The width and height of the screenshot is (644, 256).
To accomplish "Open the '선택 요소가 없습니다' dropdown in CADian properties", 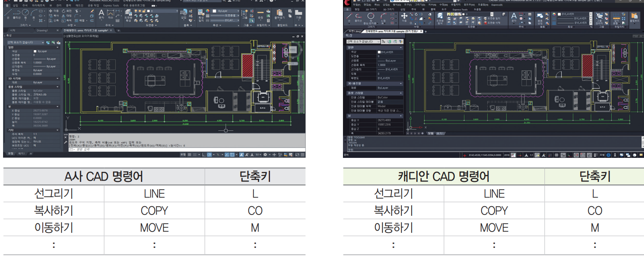I will point(363,41).
